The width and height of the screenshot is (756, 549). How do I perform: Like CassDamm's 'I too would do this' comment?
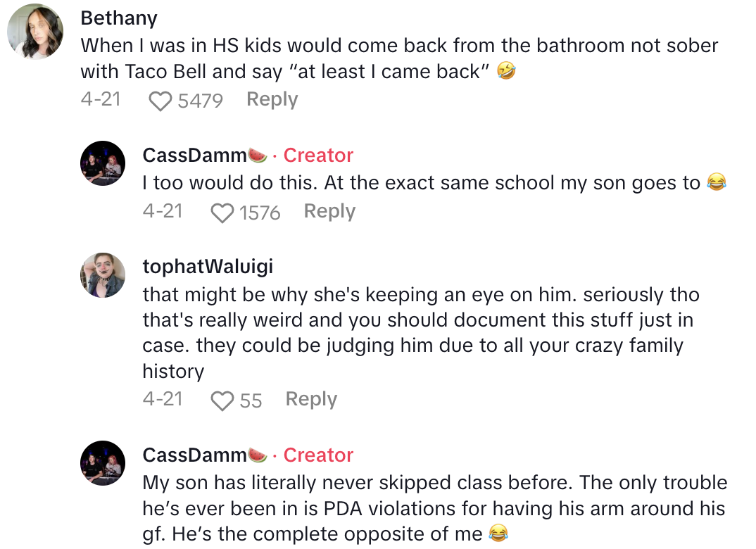click(222, 213)
